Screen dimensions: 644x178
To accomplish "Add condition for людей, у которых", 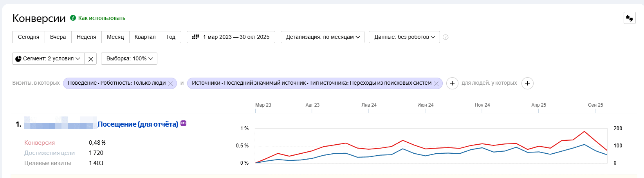I will coord(527,83).
